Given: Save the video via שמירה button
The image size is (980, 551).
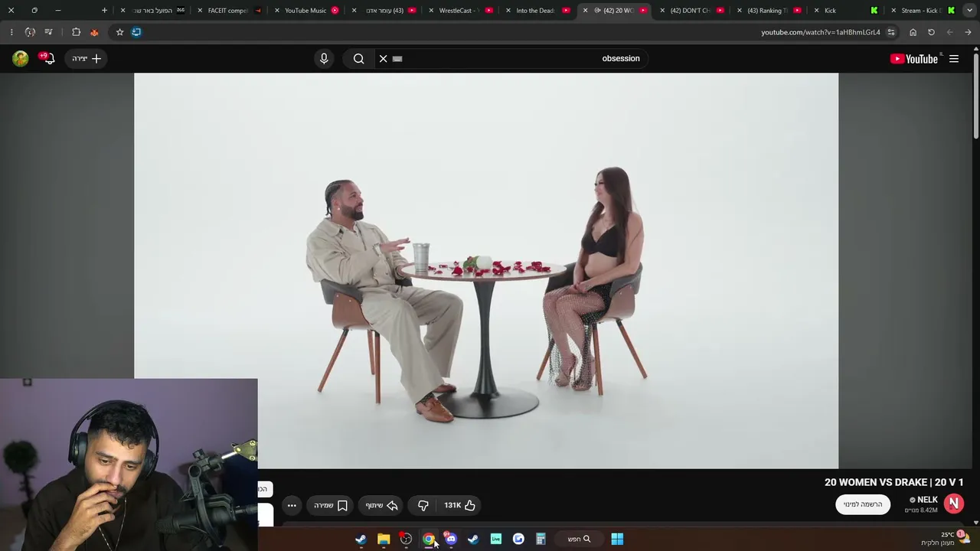Looking at the screenshot, I should [331, 505].
